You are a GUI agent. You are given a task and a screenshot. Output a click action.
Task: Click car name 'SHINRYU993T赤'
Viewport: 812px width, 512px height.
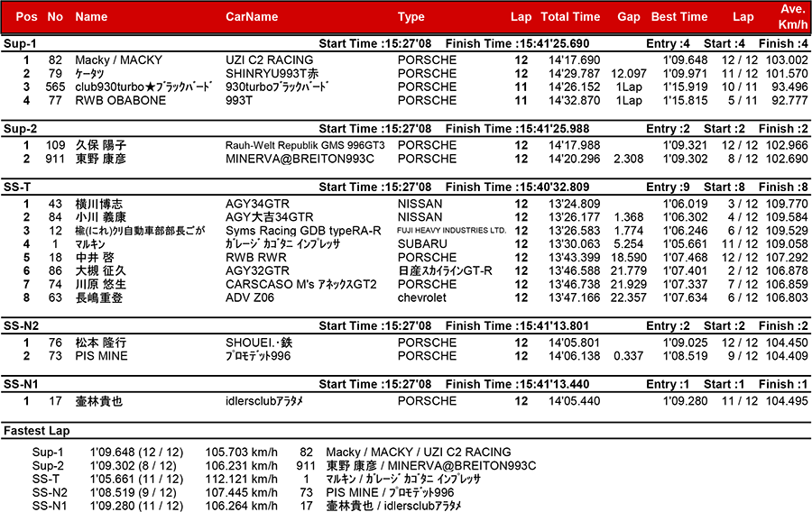272,73
